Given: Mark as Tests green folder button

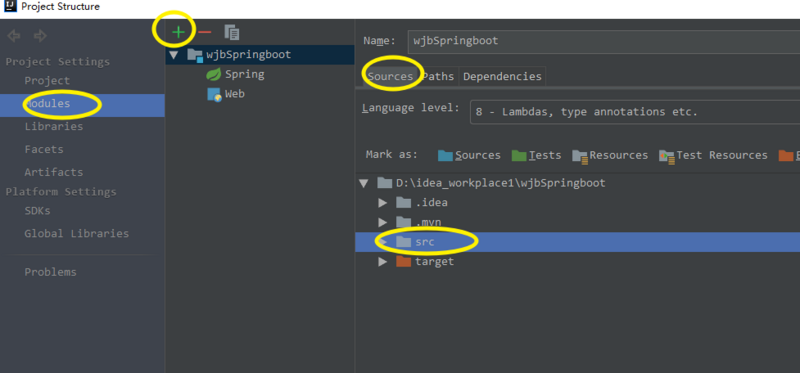Looking at the screenshot, I should pos(536,155).
